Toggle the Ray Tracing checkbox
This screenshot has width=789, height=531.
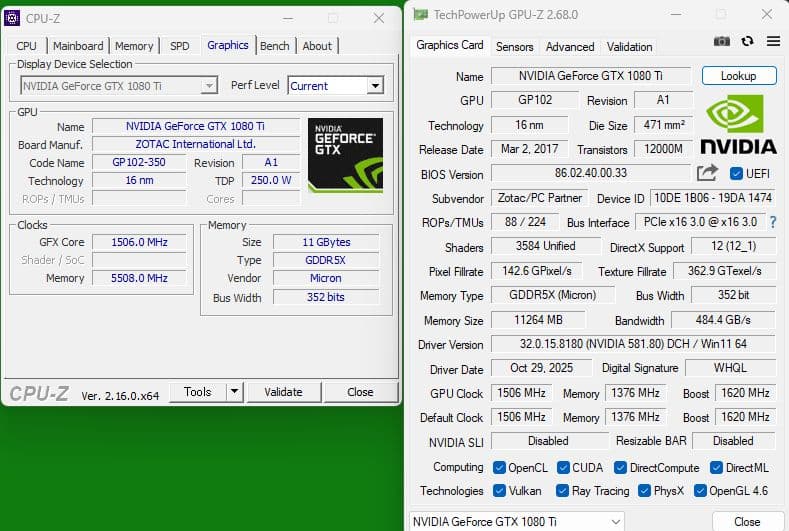[563, 490]
